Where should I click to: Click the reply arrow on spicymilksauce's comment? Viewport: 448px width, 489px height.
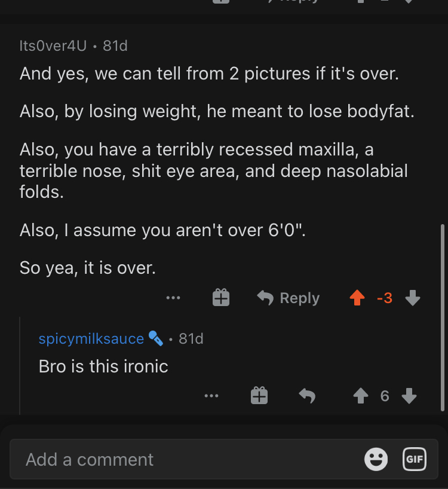click(307, 396)
